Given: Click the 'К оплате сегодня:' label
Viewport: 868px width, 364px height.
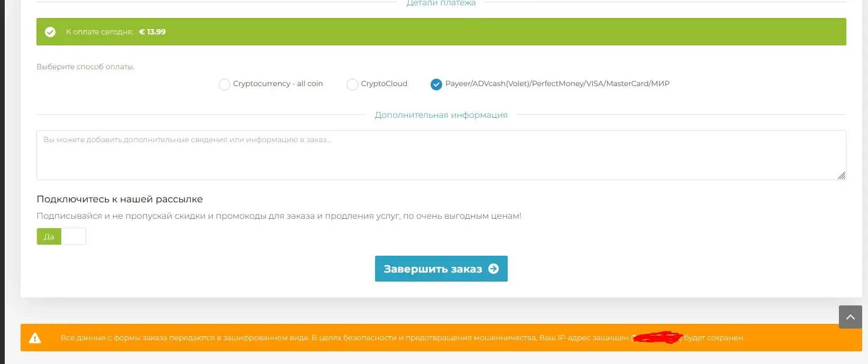Looking at the screenshot, I should coord(99,32).
